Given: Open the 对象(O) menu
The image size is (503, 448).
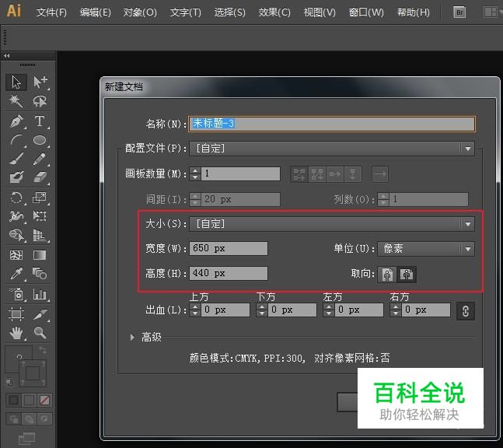Looking at the screenshot, I should (140, 12).
